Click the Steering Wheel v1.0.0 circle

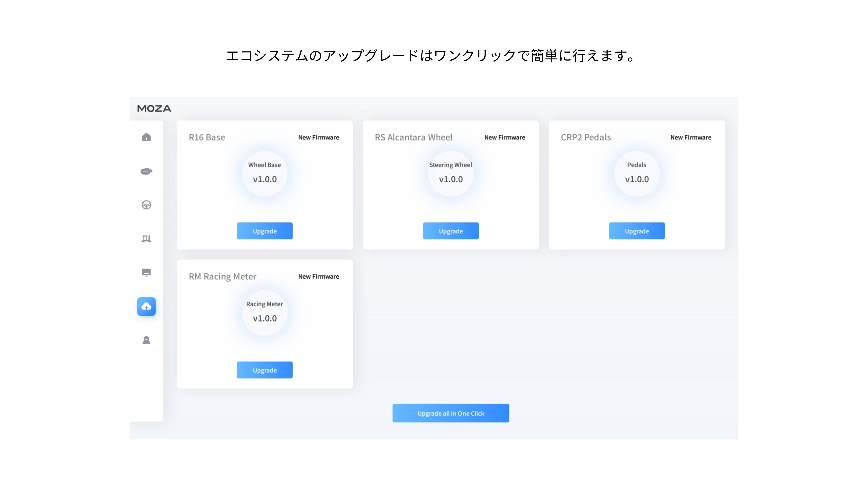(451, 174)
